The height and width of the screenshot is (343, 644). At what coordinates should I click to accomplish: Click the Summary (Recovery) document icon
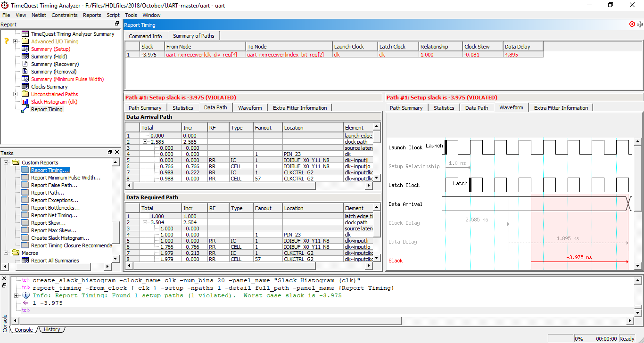click(x=25, y=64)
